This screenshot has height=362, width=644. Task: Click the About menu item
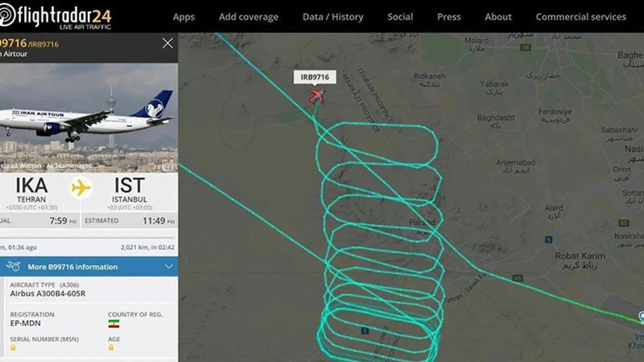click(498, 17)
